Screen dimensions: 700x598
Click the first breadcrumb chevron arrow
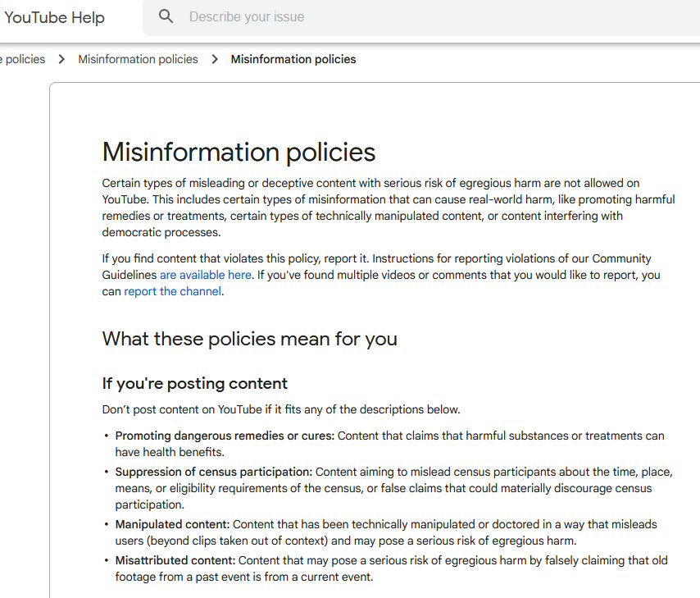coord(62,59)
